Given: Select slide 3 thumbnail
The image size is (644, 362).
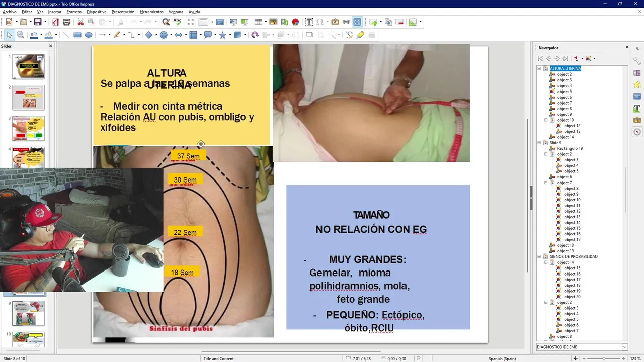Looking at the screenshot, I should 28,128.
